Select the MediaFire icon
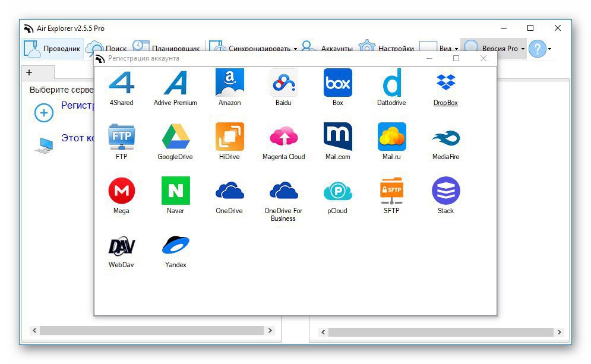Viewport: 591px width, 364px height. [x=446, y=138]
